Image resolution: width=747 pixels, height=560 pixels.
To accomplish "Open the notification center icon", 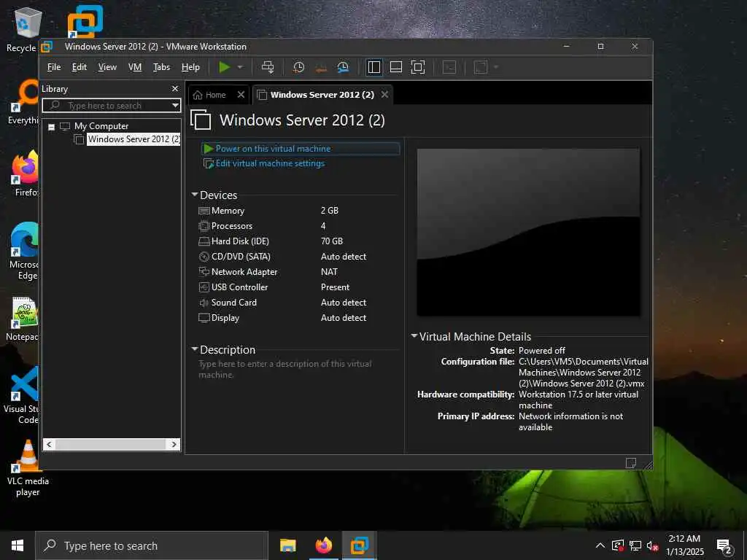I will [724, 546].
